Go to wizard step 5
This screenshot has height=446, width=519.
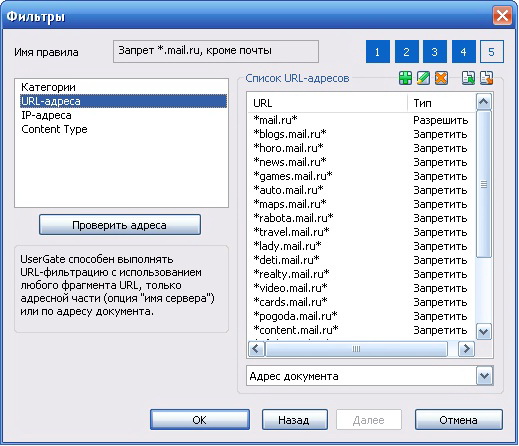tap(492, 52)
